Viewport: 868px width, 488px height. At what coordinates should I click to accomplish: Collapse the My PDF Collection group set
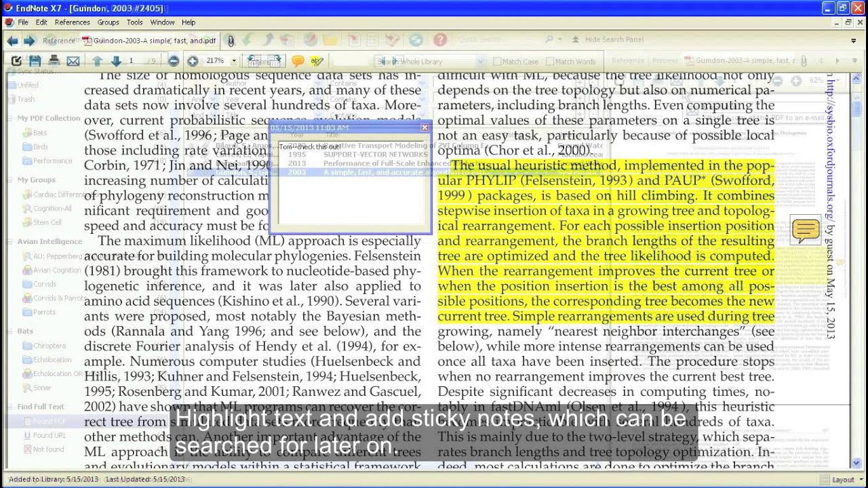point(11,119)
